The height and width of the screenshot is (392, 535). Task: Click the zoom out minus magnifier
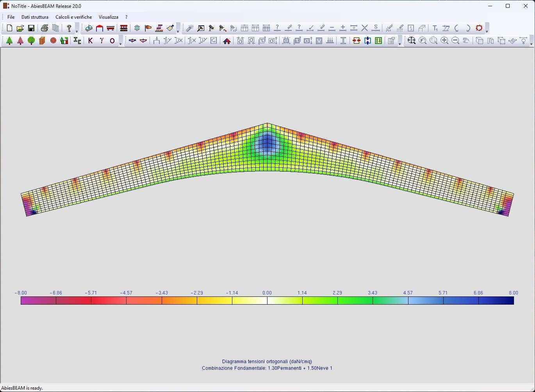[x=455, y=41]
